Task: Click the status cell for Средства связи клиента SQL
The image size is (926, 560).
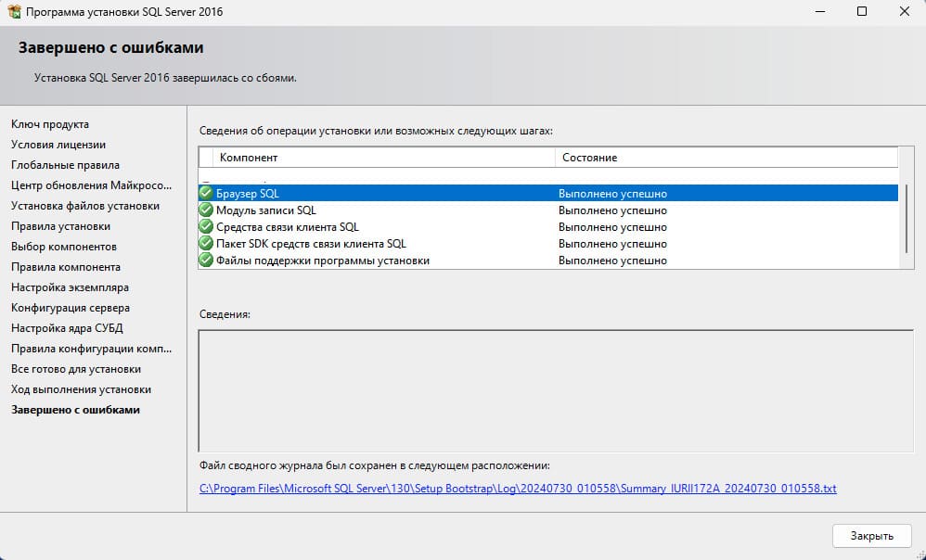Action: (612, 227)
